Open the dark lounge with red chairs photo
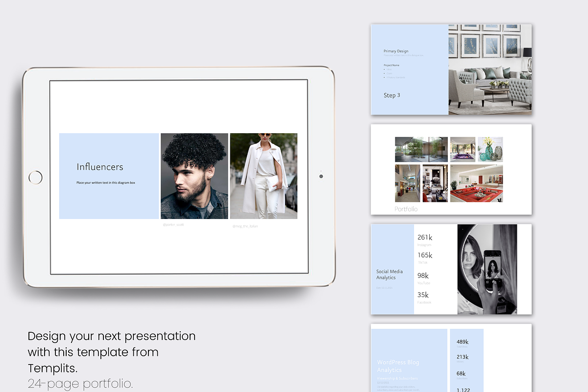Viewport: 588px width, 392px height. [435, 183]
